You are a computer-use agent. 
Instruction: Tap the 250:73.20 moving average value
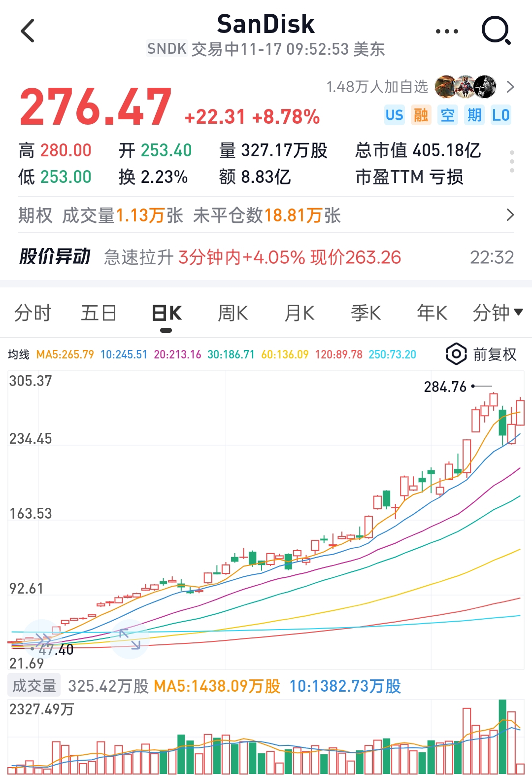392,354
